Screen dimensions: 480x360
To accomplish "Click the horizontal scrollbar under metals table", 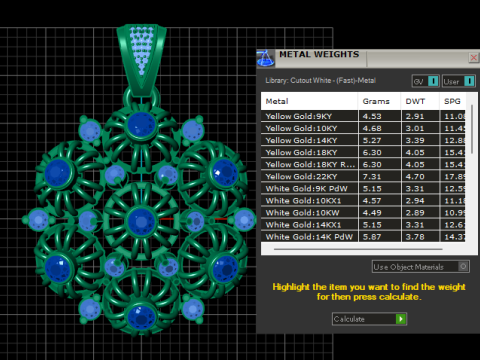I will (358, 249).
